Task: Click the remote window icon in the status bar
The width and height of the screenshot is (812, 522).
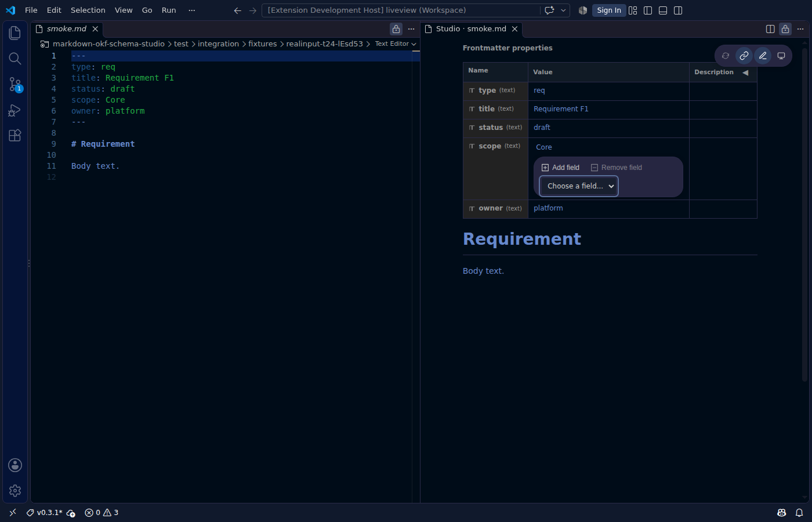Action: pyautogui.click(x=13, y=513)
